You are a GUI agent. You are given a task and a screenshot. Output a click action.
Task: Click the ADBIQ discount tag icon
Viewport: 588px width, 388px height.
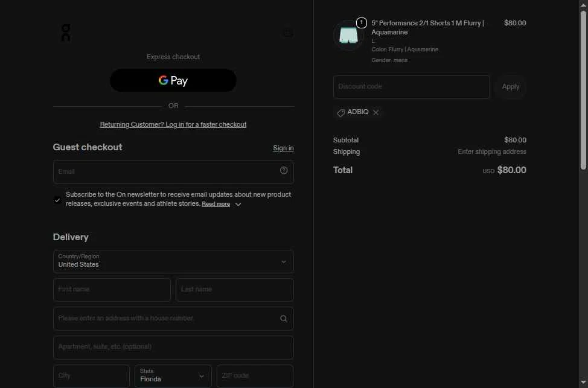(341, 113)
